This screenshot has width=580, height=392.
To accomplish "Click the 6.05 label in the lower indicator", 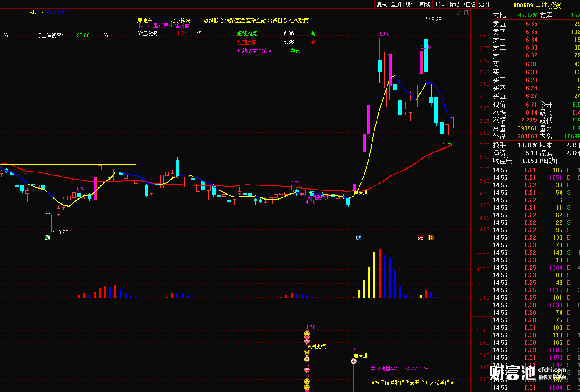I will [357, 349].
